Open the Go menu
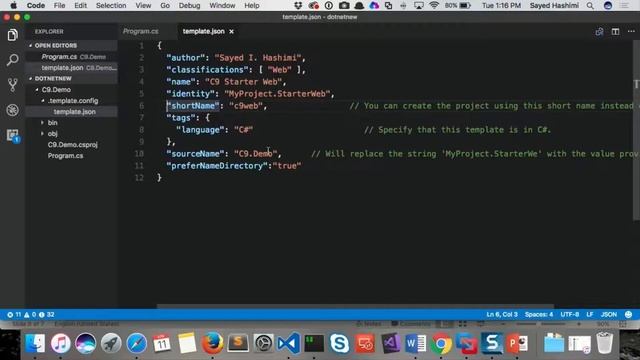 tap(165, 6)
